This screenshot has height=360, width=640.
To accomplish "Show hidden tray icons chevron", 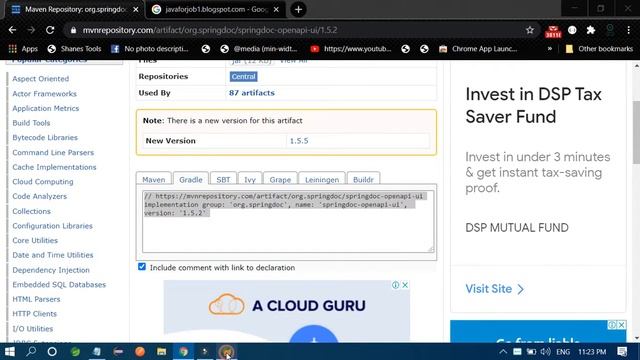I will coord(503,351).
